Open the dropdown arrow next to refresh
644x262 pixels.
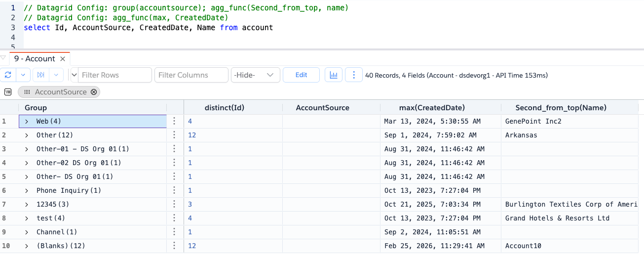[23, 75]
